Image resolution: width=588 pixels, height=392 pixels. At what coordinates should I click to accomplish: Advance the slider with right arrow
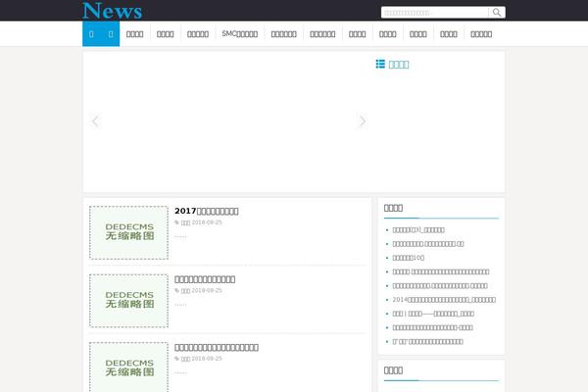[x=362, y=122]
